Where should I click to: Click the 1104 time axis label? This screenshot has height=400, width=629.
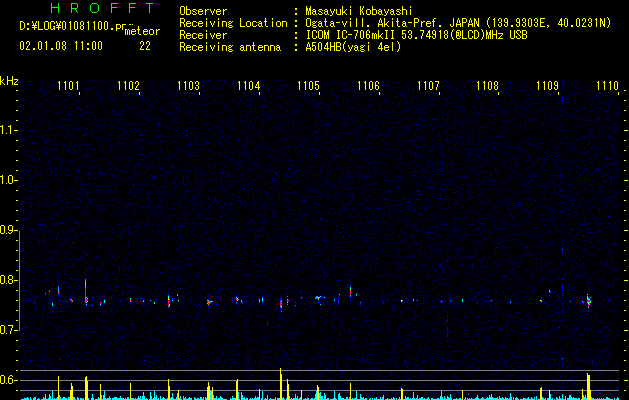[248, 85]
